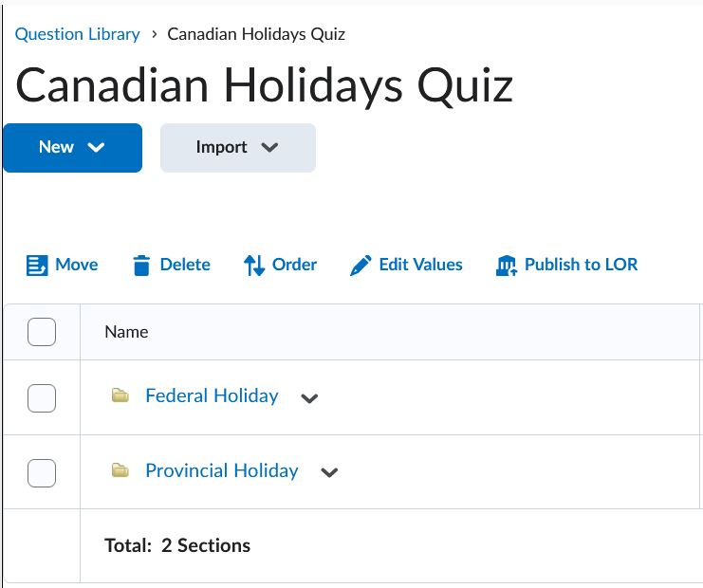Click the Total: 2 Sections summary text
Image resolution: width=703 pixels, height=588 pixels.
[177, 545]
